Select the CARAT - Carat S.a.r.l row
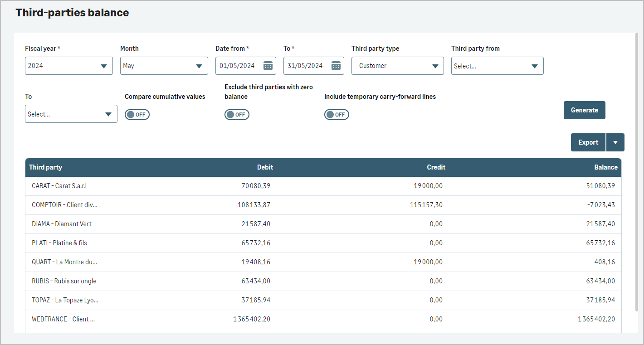Viewport: 644px width, 345px height. 323,186
